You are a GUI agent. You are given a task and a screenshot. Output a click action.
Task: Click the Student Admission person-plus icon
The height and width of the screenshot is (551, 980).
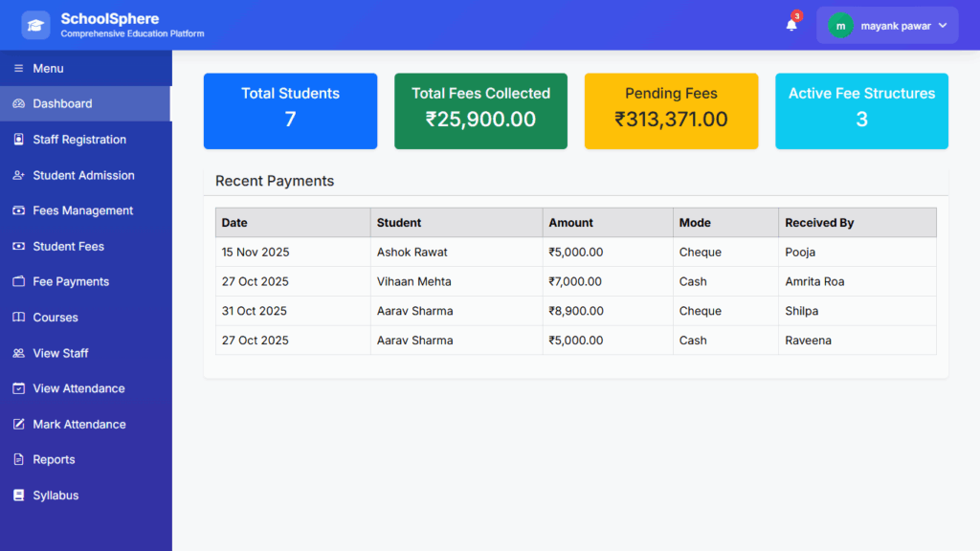(x=18, y=175)
